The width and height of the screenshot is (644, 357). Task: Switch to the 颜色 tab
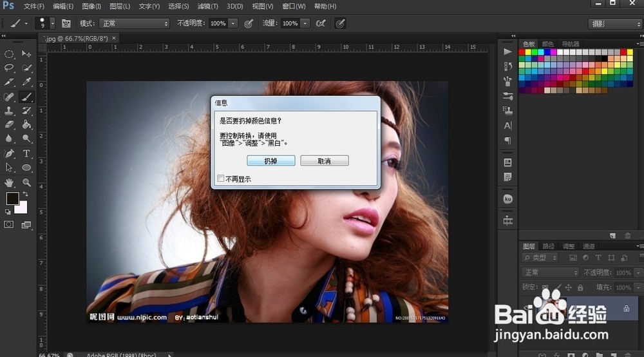(547, 44)
